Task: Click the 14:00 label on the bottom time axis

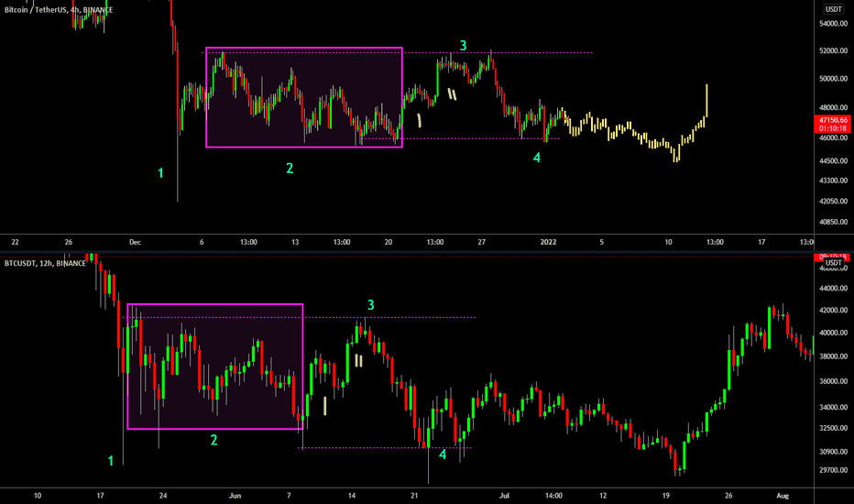Action: 553,496
